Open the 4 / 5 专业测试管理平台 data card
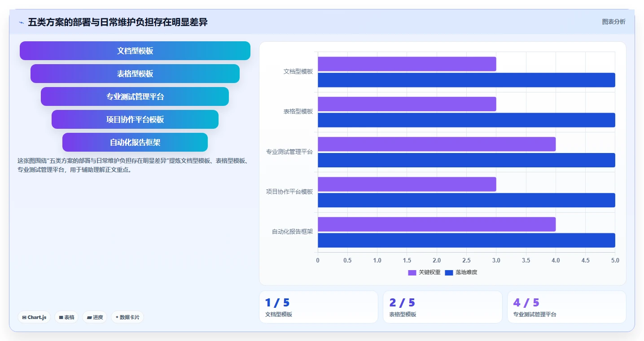 pos(567,307)
